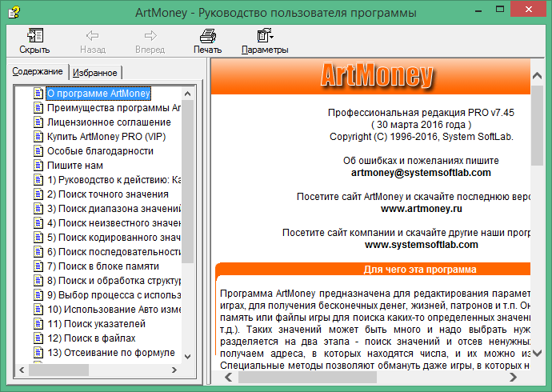The width and height of the screenshot is (552, 392).
Task: Maximize the ArtMoney help window
Action: tap(500, 10)
